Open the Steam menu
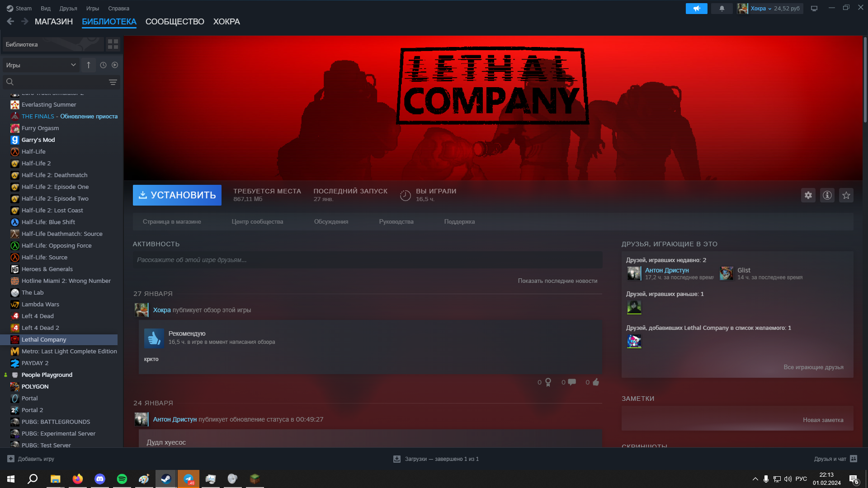868x488 pixels. [19, 9]
